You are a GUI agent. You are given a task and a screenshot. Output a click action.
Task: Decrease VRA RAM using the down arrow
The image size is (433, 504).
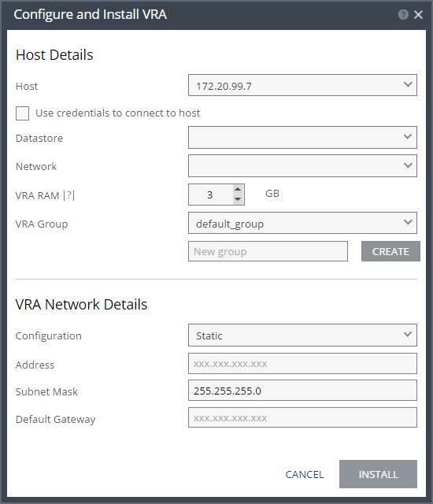(238, 199)
